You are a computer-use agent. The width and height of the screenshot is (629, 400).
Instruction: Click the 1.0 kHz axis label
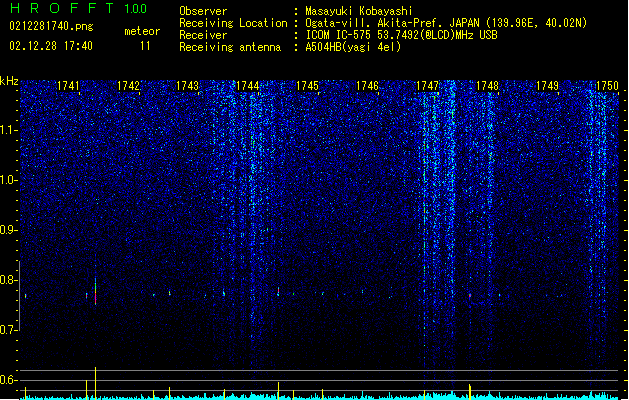(8, 180)
